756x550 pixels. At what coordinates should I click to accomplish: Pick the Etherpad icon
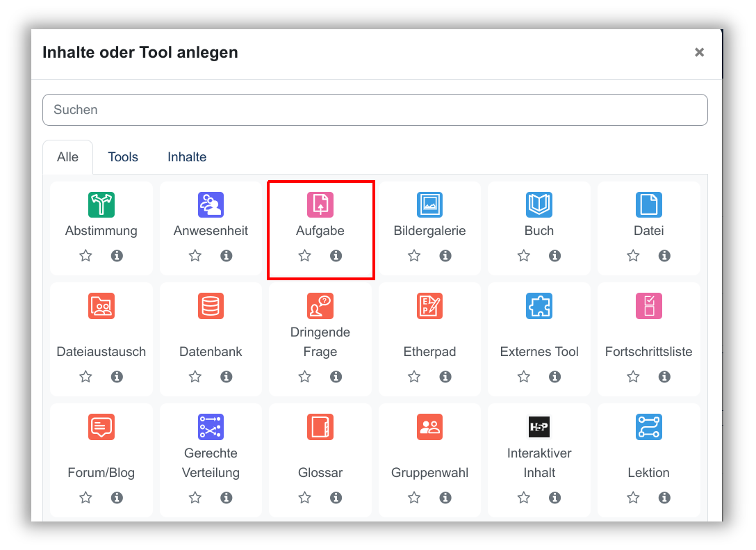point(429,306)
